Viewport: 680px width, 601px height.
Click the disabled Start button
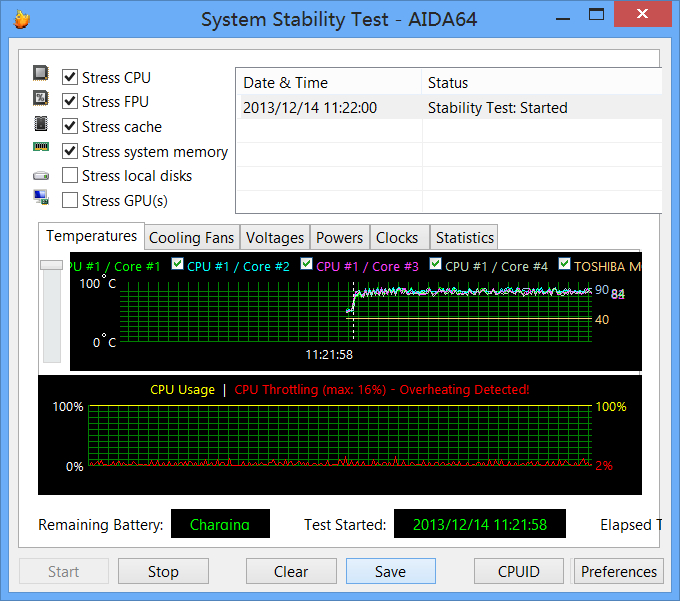64,571
